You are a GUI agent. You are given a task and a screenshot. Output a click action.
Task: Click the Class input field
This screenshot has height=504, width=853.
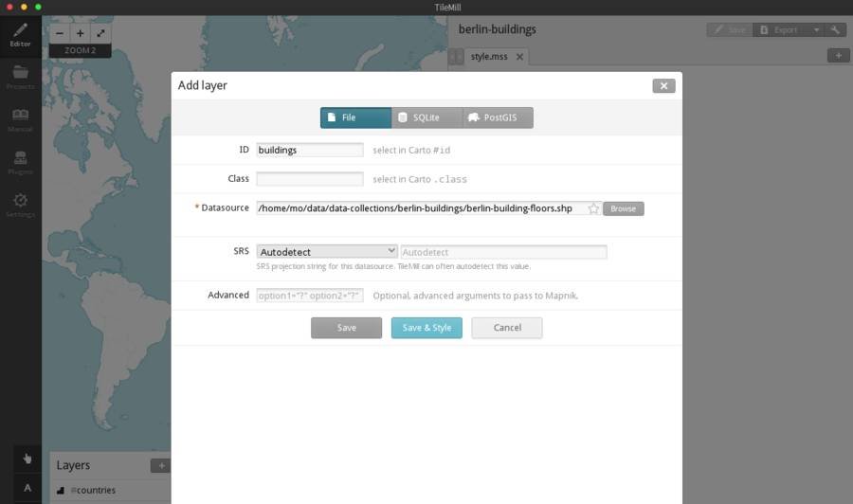coord(310,179)
